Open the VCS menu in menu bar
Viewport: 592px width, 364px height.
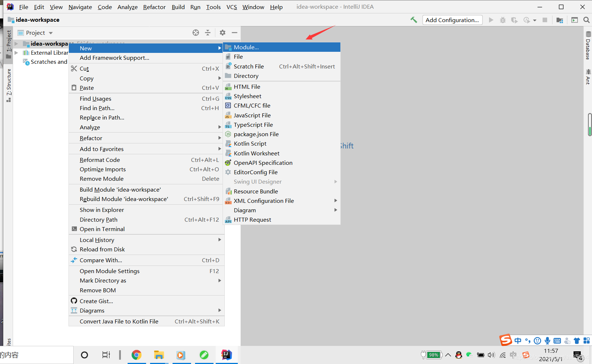(232, 7)
